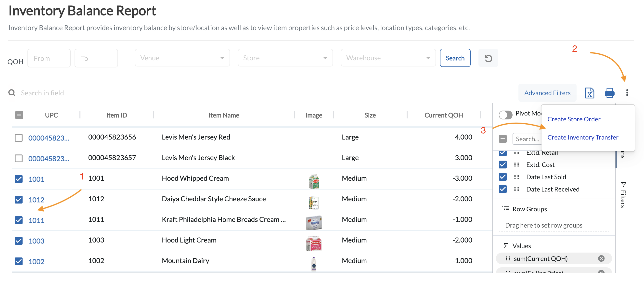
Task: Click the reset filters icon
Action: [x=488, y=58]
